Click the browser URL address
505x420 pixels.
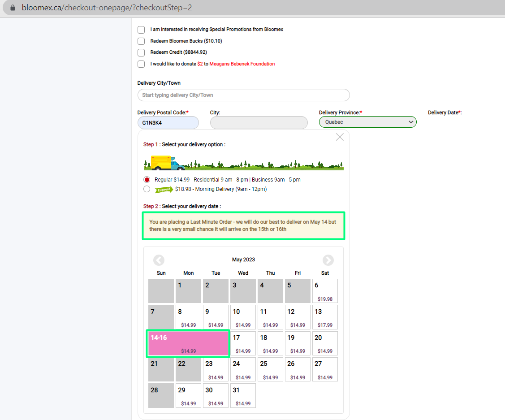107,8
